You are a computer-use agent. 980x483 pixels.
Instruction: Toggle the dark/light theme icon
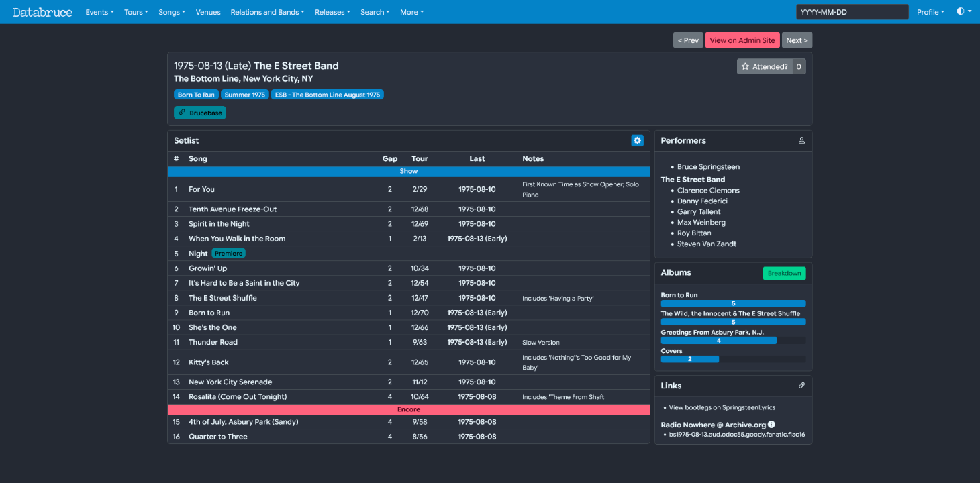pos(961,11)
